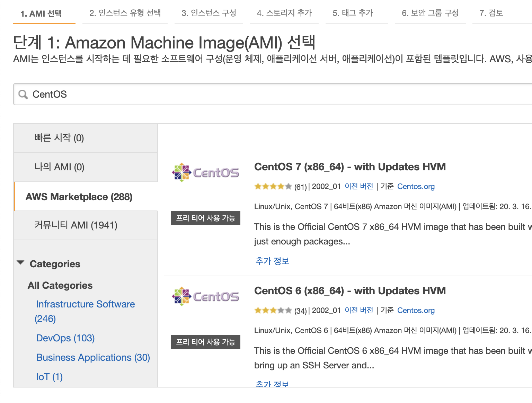Open Centos.org vendor link for CentOS 7

416,187
